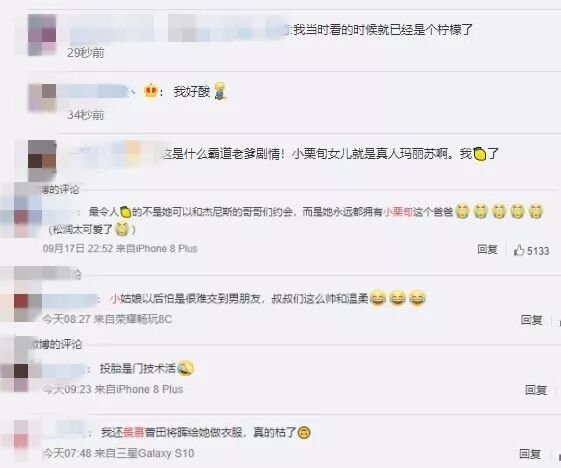The width and height of the screenshot is (561, 468).
Task: Click the crying emoji after 松润太可爱了
Action: (x=122, y=229)
